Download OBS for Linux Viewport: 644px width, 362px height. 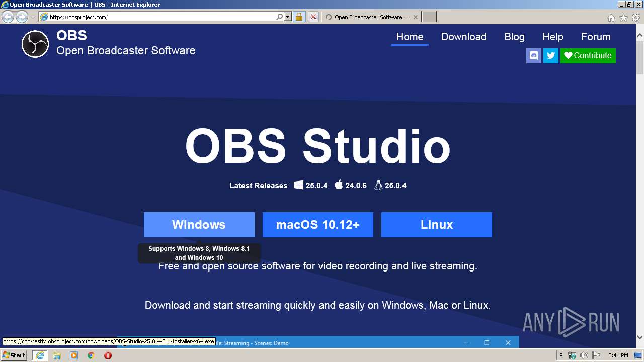(x=437, y=225)
